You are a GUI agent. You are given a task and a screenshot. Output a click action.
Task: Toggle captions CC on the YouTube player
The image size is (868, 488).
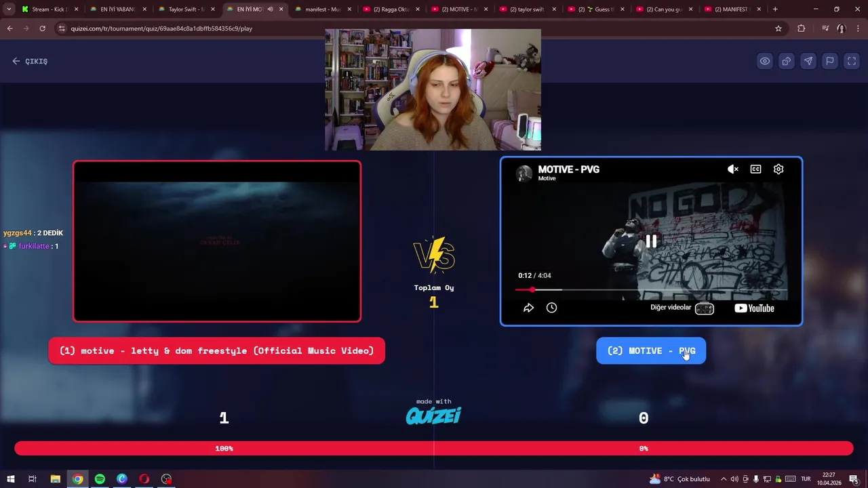(755, 169)
